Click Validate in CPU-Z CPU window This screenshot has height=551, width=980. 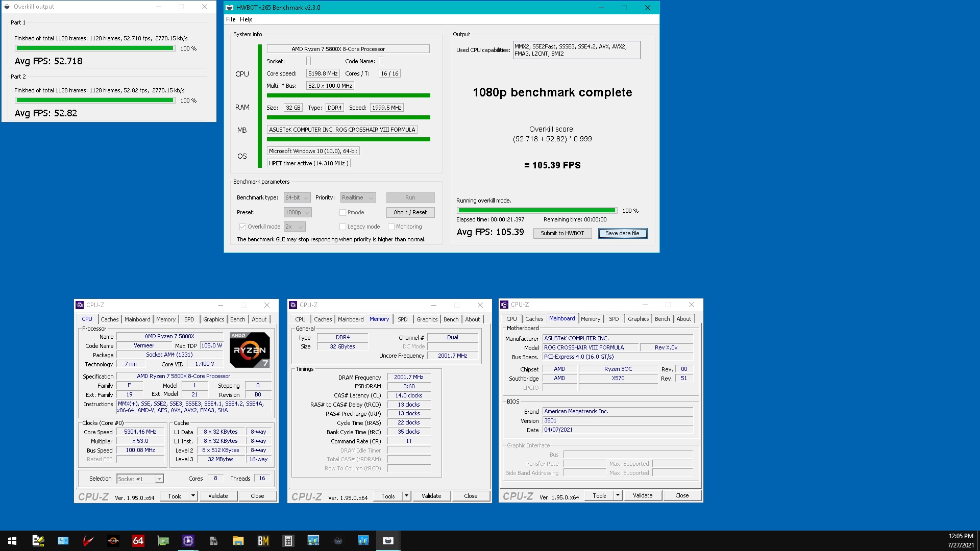point(218,496)
